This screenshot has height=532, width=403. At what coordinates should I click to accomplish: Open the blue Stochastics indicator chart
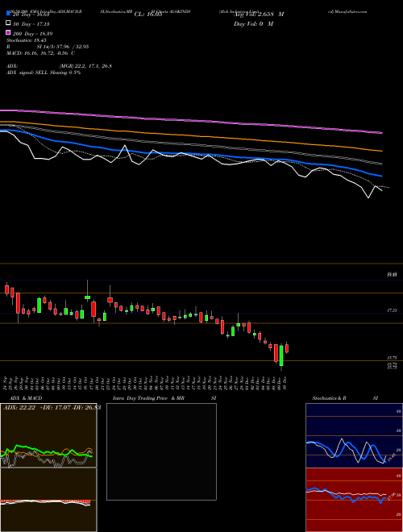354,435
